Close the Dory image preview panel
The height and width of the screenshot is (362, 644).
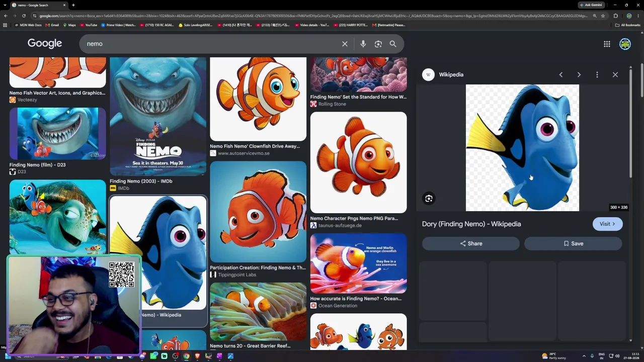(x=615, y=74)
